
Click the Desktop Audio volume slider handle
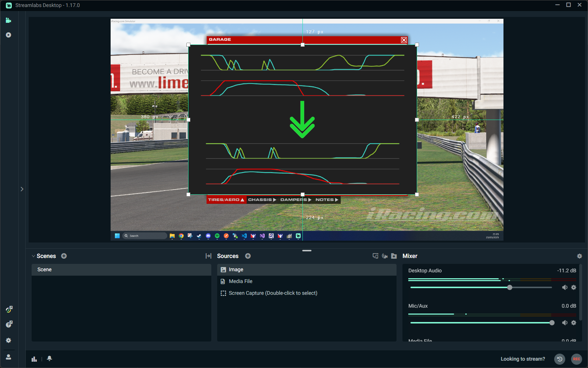pyautogui.click(x=510, y=287)
